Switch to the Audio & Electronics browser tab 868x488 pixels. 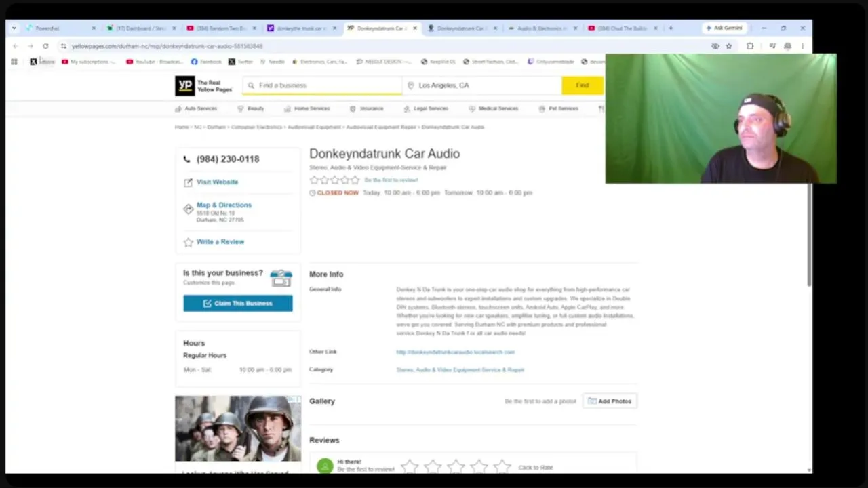541,28
